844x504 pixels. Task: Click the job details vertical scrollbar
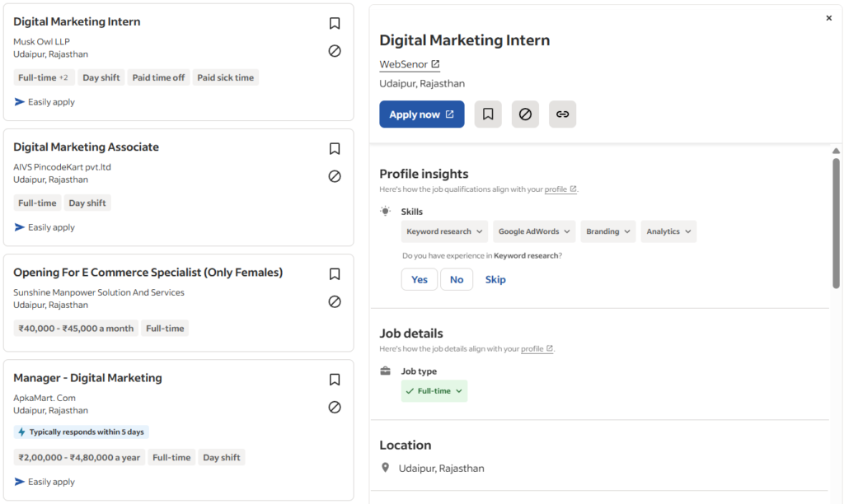pos(836,222)
